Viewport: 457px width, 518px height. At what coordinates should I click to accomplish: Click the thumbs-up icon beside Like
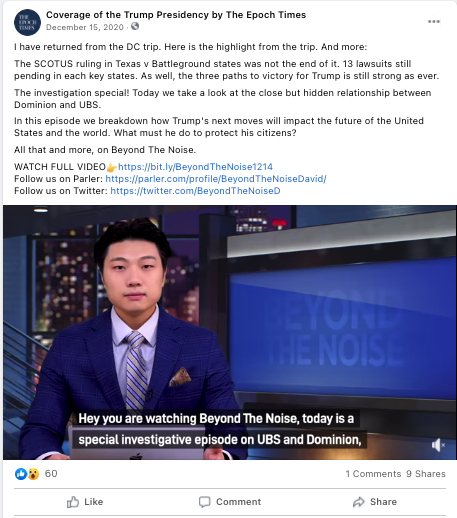73,502
